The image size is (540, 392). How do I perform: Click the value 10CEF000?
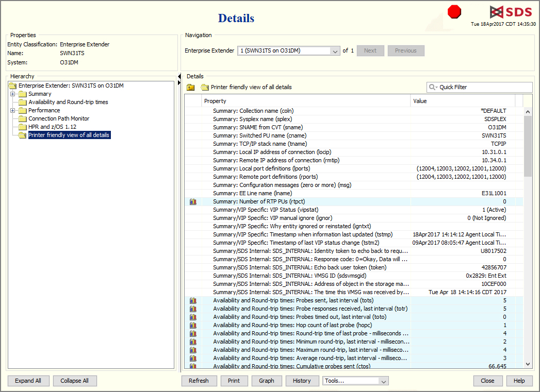click(494, 284)
